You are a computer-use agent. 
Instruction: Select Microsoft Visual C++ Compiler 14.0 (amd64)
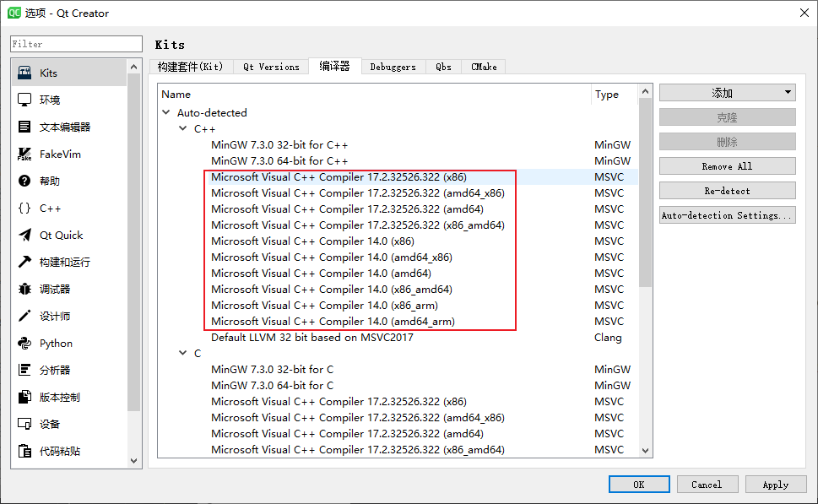coord(322,274)
